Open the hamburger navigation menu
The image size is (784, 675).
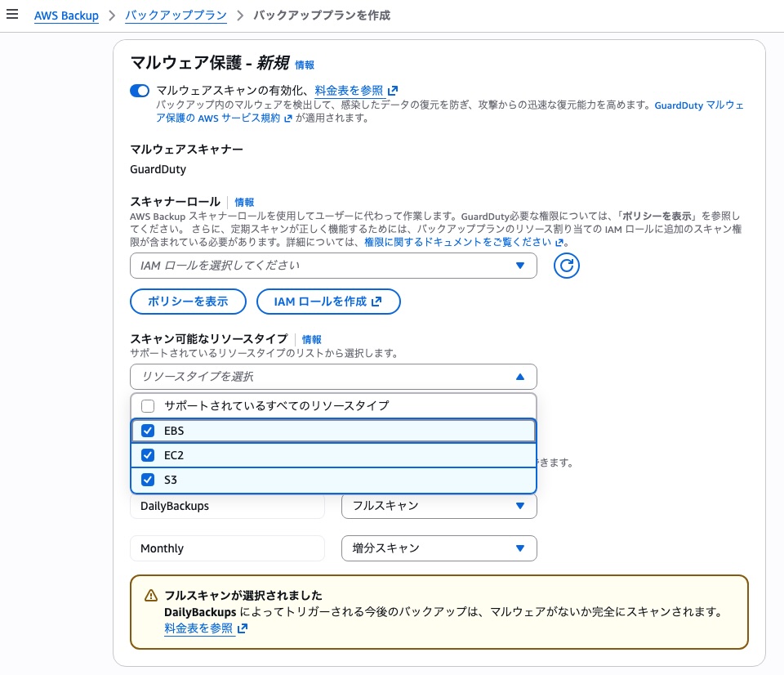coord(12,14)
